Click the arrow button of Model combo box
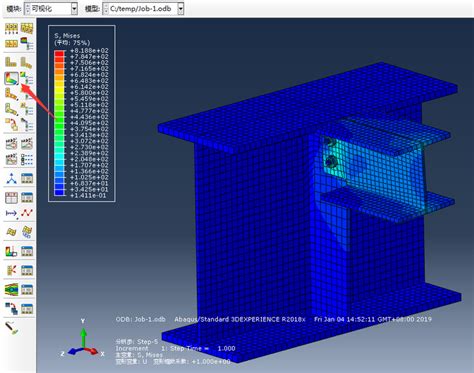Viewport: 474px width, 373px height. [x=180, y=8]
